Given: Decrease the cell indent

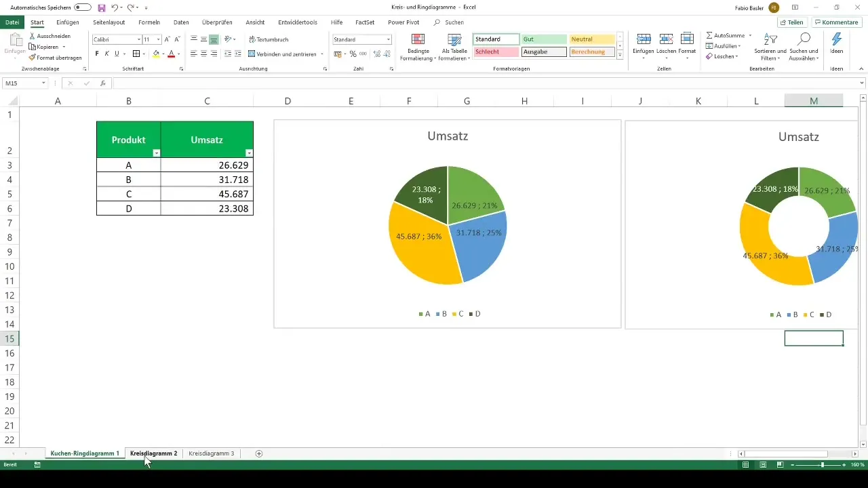Looking at the screenshot, I should pyautogui.click(x=228, y=54).
